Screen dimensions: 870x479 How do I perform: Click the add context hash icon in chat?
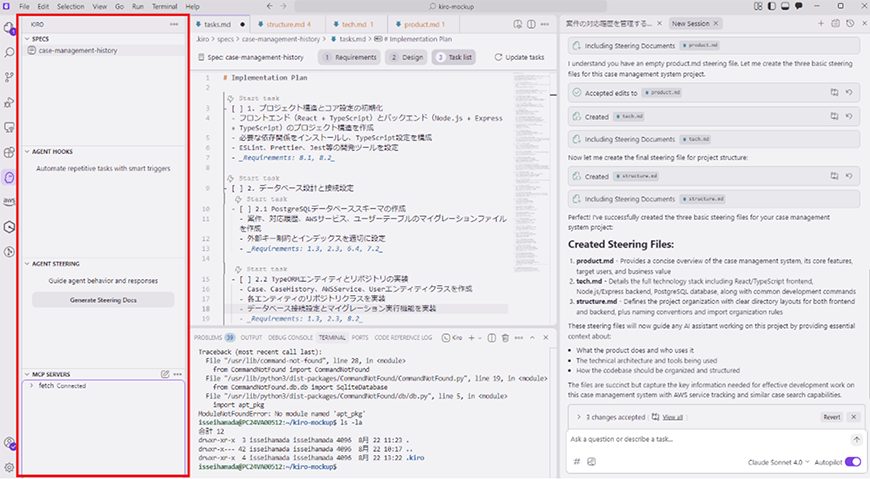click(576, 462)
